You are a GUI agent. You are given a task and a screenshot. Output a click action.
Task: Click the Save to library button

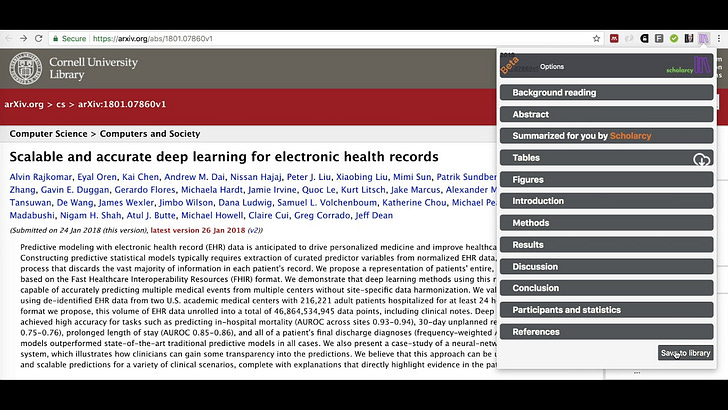(x=685, y=353)
